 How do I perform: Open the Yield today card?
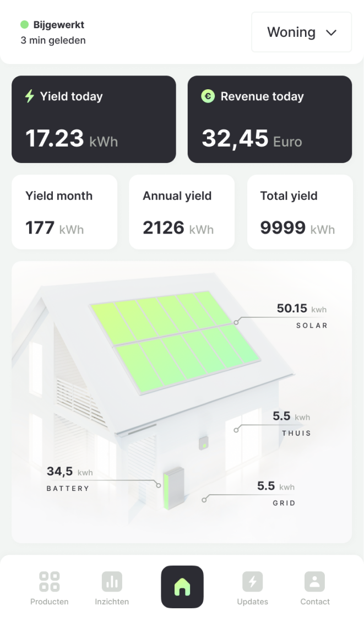(x=94, y=119)
